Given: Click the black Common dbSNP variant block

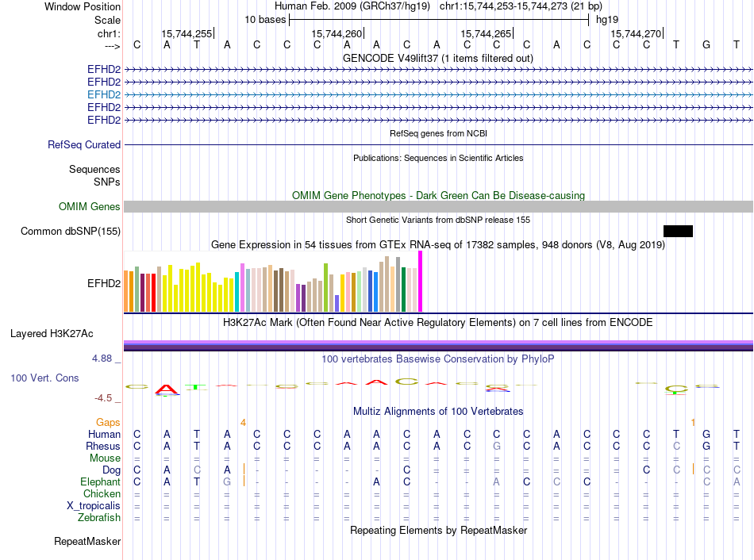Looking at the screenshot, I should [678, 231].
